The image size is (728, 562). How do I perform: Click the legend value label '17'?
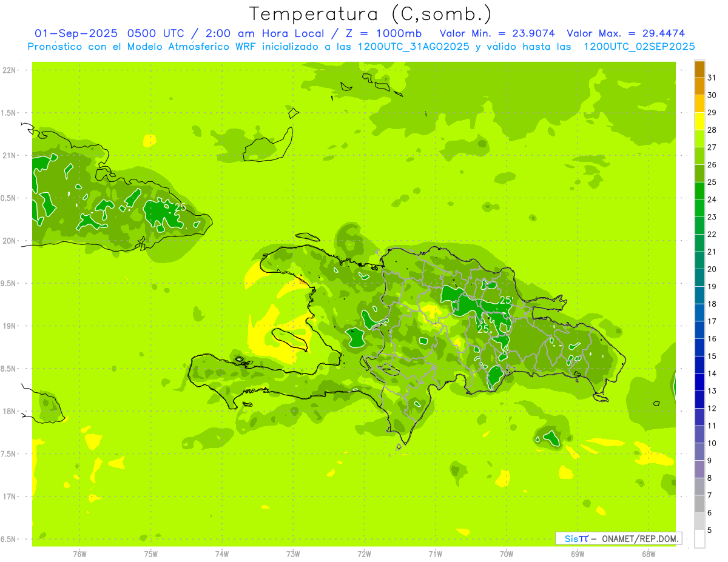pyautogui.click(x=712, y=321)
